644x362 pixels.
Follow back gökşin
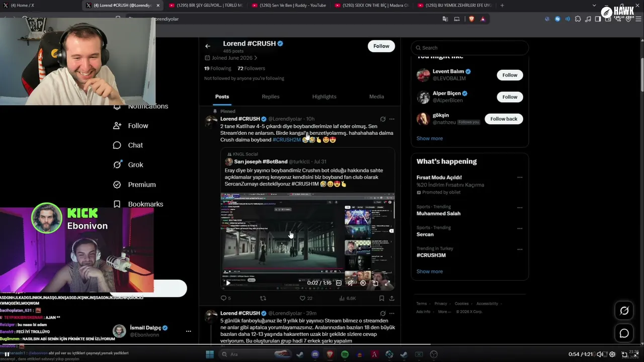[x=504, y=119]
